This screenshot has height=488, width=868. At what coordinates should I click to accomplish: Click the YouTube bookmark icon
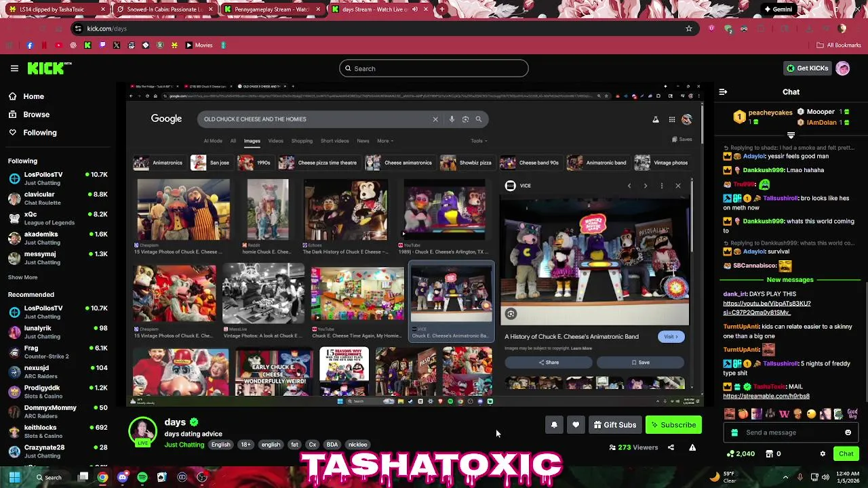(58, 45)
